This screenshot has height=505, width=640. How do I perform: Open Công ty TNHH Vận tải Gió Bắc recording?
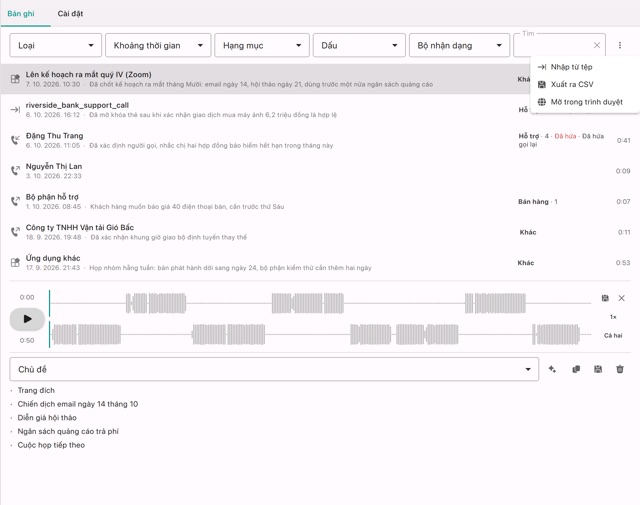point(320,232)
